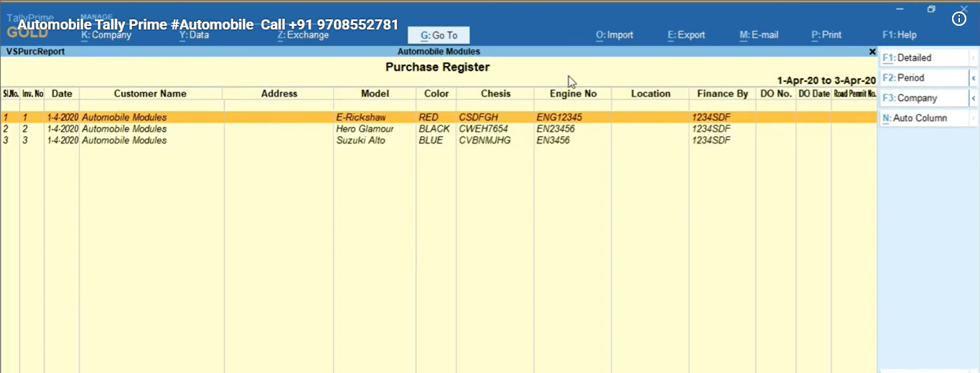The width and height of the screenshot is (980, 373).
Task: Click the BLACK color cell
Action: (x=434, y=129)
